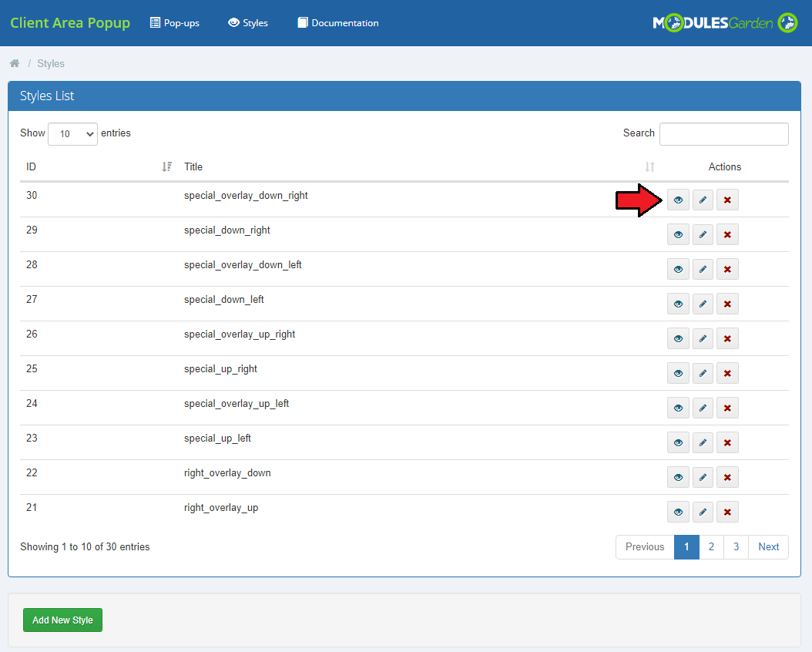Delete the special_down_right style
812x652 pixels.
click(x=727, y=234)
